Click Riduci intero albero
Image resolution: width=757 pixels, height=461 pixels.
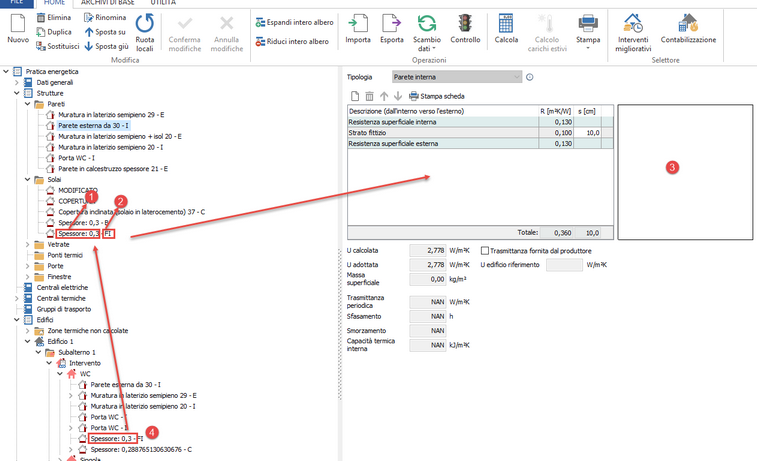[x=292, y=42]
